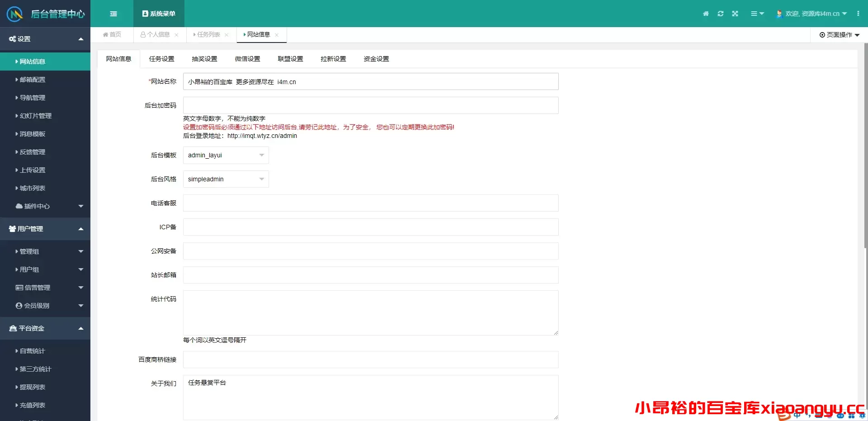Open 幻灯片管理 settings
The height and width of the screenshot is (421, 868).
pyautogui.click(x=34, y=116)
